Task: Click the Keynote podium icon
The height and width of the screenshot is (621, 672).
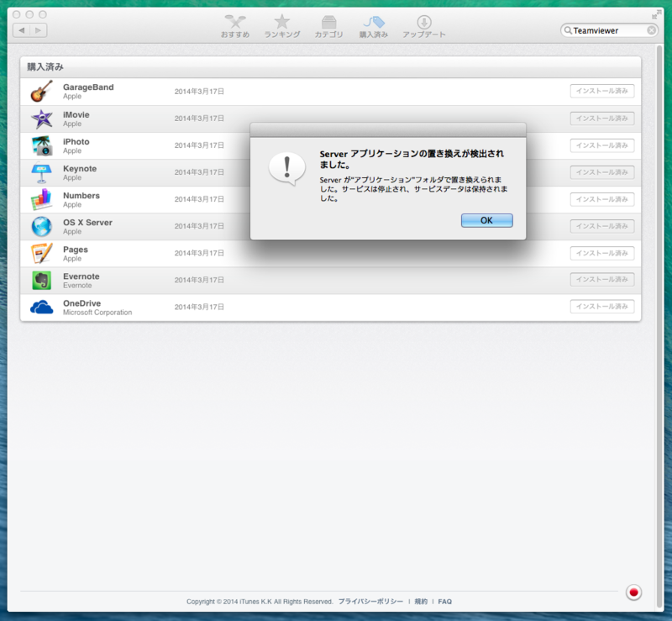Action: click(x=41, y=172)
